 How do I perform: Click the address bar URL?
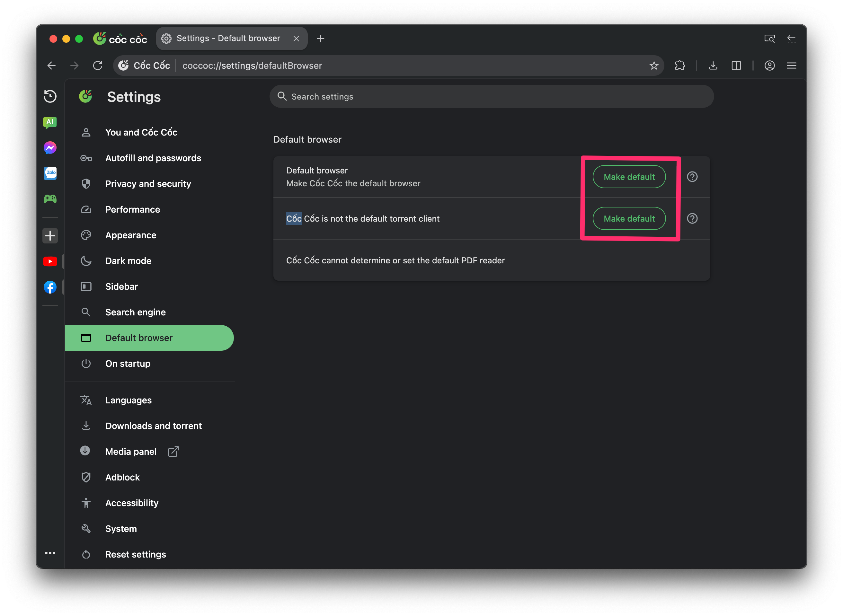pos(252,66)
